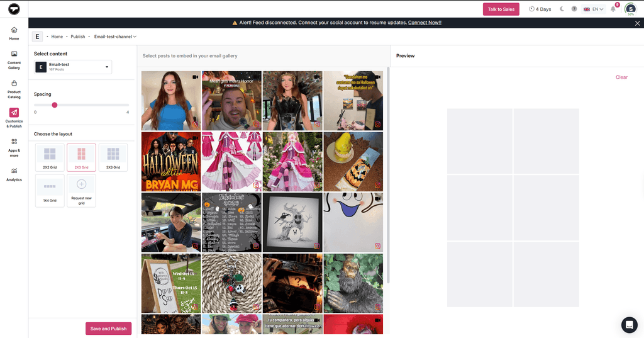Dismiss the feed disconnected alert banner
Viewport: 644px width, 338px height.
pyautogui.click(x=637, y=23)
